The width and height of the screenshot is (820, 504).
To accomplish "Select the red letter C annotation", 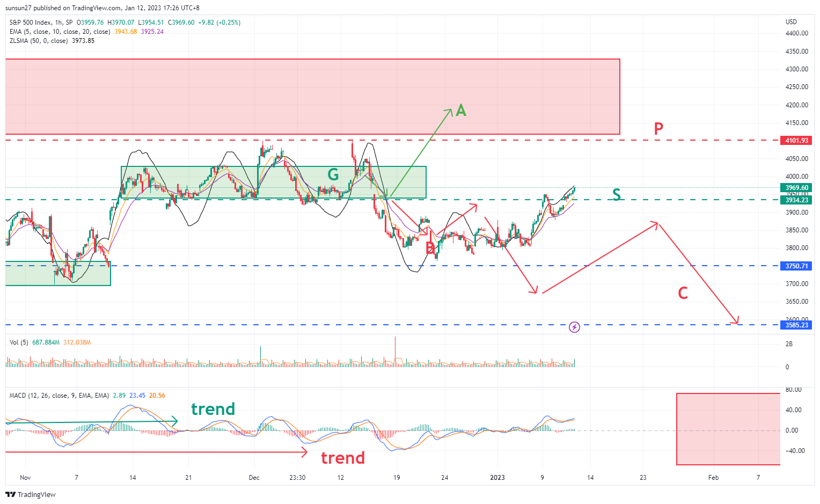I will 683,293.
